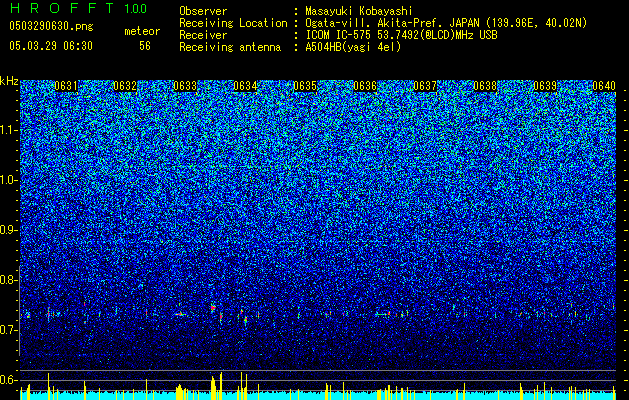Click the 0.7 frequency axis label

[8, 330]
